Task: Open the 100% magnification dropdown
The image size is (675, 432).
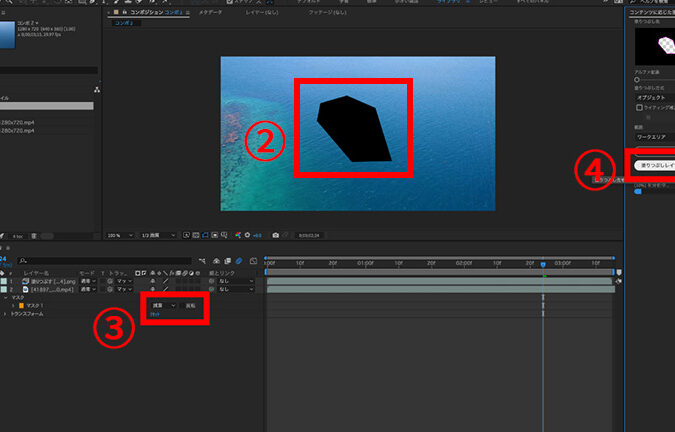Action: tap(120, 235)
